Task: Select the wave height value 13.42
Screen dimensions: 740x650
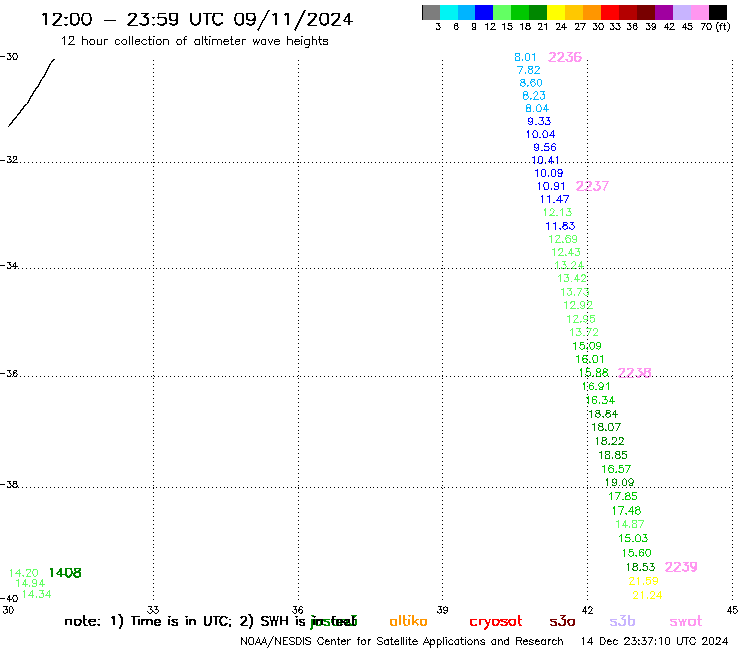Action: pos(572,278)
